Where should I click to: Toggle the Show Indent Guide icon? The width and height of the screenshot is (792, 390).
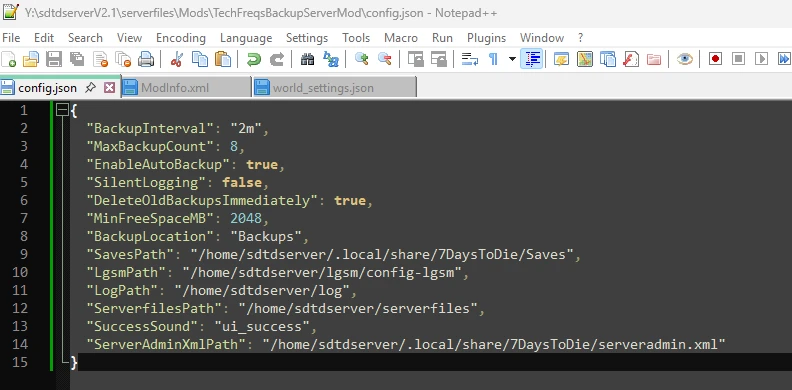click(x=531, y=59)
